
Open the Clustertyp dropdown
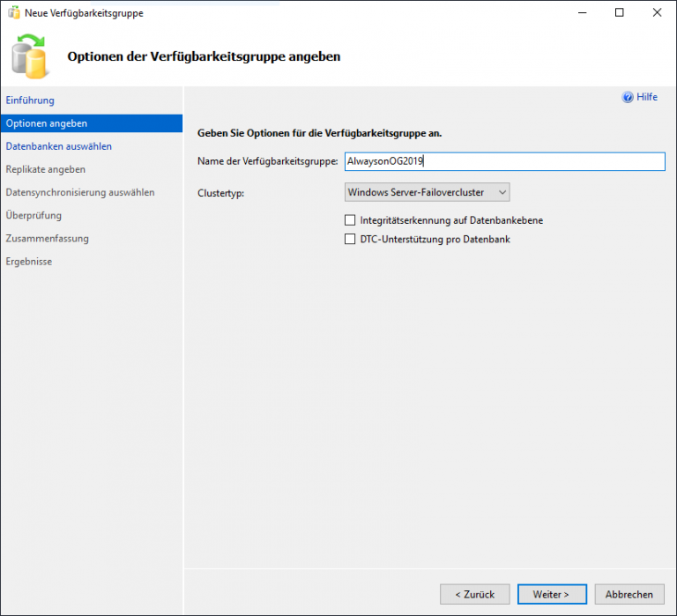click(427, 192)
